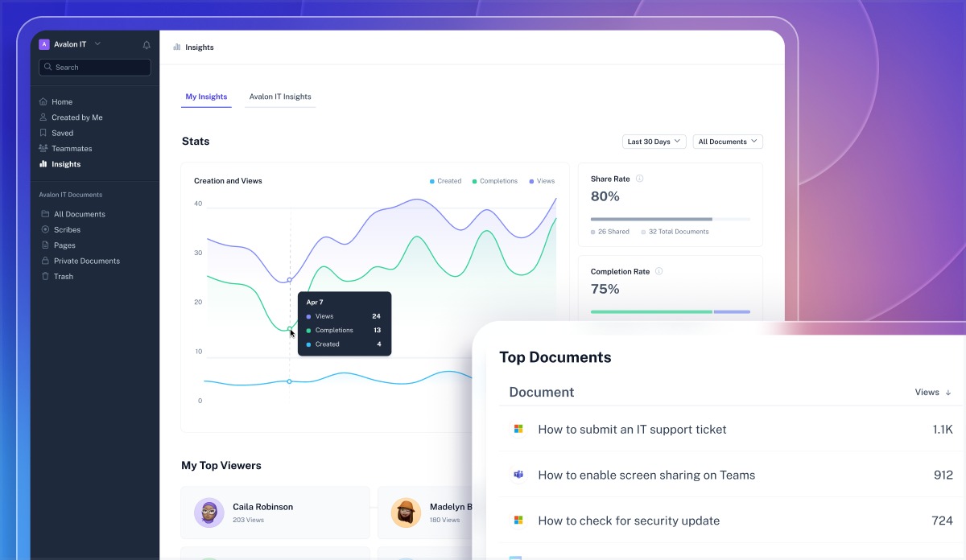Click the All Documents folder icon
The height and width of the screenshot is (560, 966).
(46, 214)
